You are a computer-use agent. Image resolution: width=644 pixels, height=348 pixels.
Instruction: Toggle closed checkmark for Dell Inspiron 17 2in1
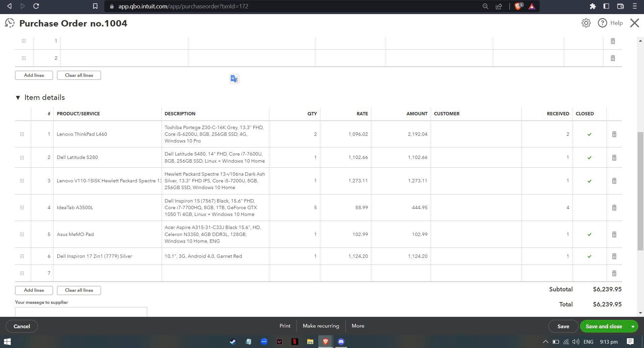tap(589, 256)
